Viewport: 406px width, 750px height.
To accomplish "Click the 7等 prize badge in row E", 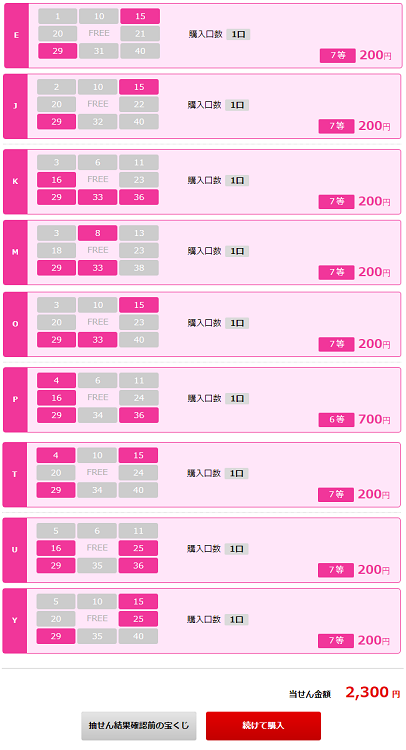I will pos(338,55).
